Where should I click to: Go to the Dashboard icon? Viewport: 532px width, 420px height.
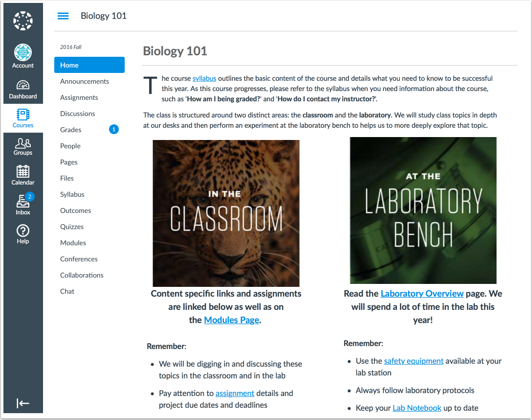pyautogui.click(x=22, y=90)
